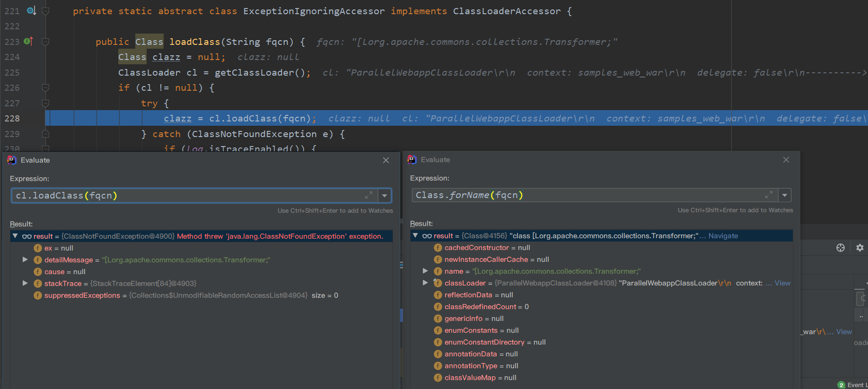This screenshot has height=389, width=868.
Task: Expand the detailMessage field node
Action: click(25, 259)
